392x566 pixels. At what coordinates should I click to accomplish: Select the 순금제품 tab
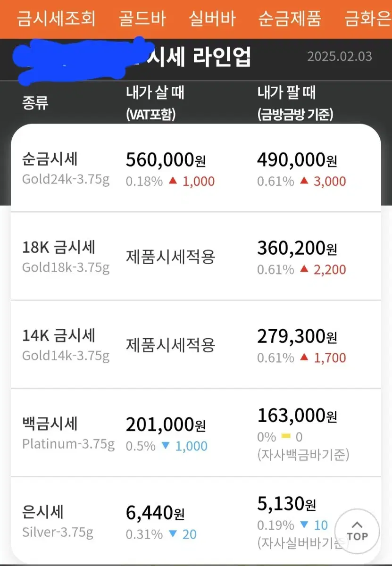(290, 19)
